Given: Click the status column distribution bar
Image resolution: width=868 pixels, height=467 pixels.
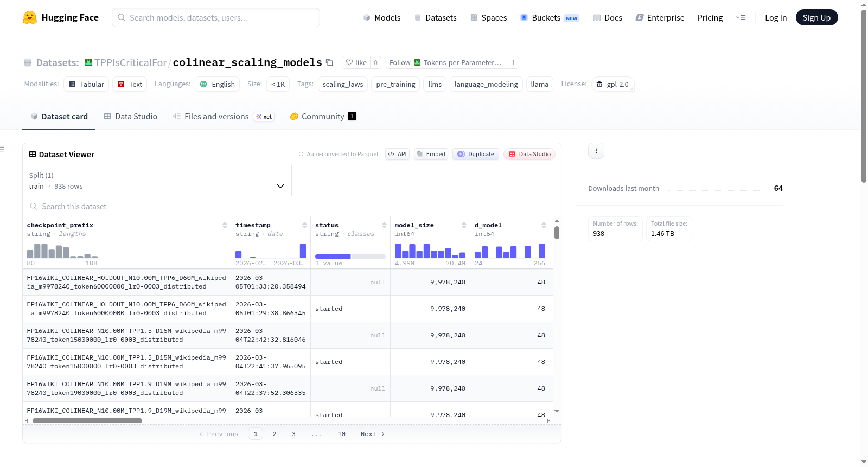Looking at the screenshot, I should (350, 257).
